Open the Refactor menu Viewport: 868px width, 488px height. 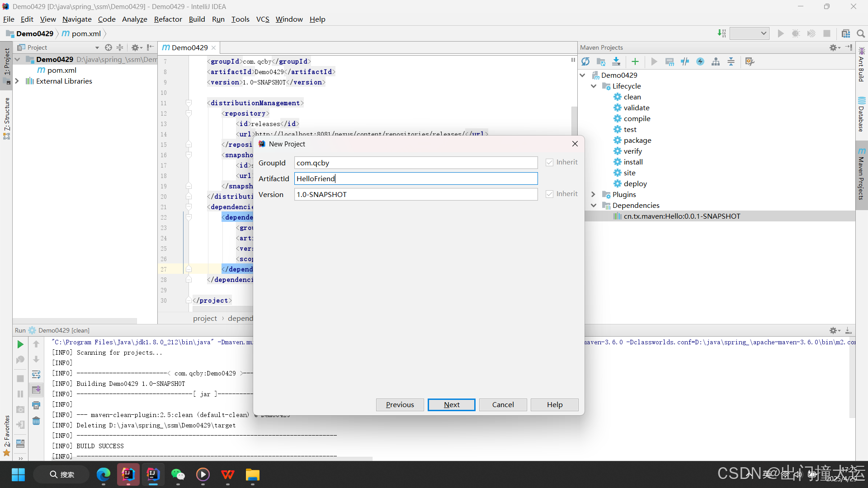[x=168, y=19]
